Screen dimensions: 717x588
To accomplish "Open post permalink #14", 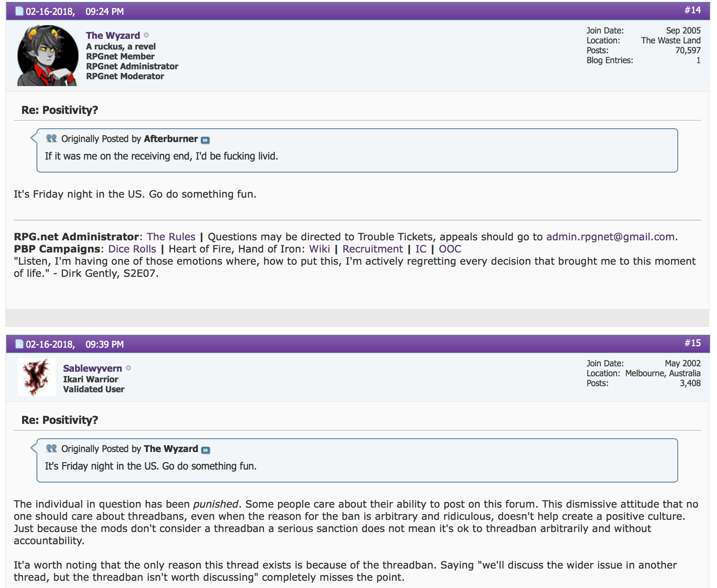I will click(x=693, y=10).
